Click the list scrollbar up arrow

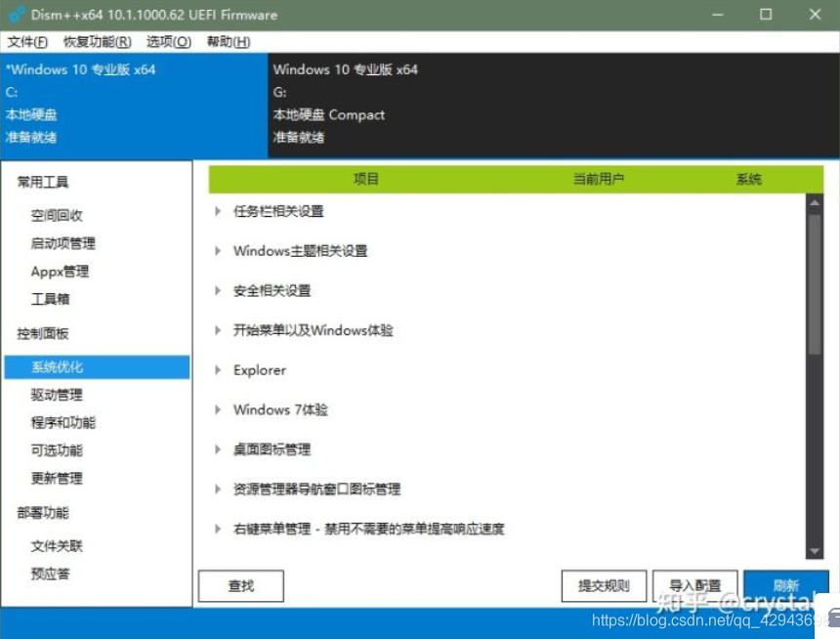[815, 202]
